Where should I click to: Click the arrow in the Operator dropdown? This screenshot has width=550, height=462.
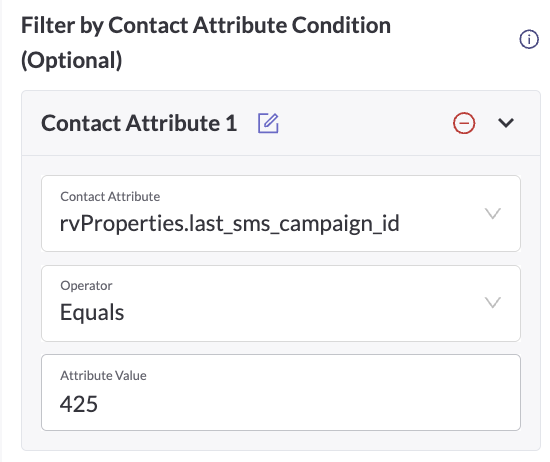[492, 303]
